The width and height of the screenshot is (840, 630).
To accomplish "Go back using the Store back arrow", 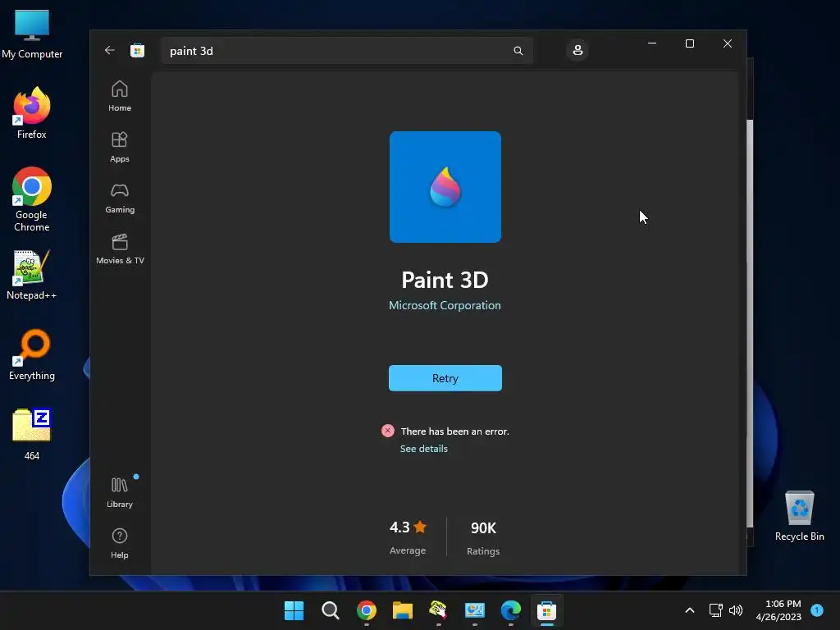I will pos(110,50).
